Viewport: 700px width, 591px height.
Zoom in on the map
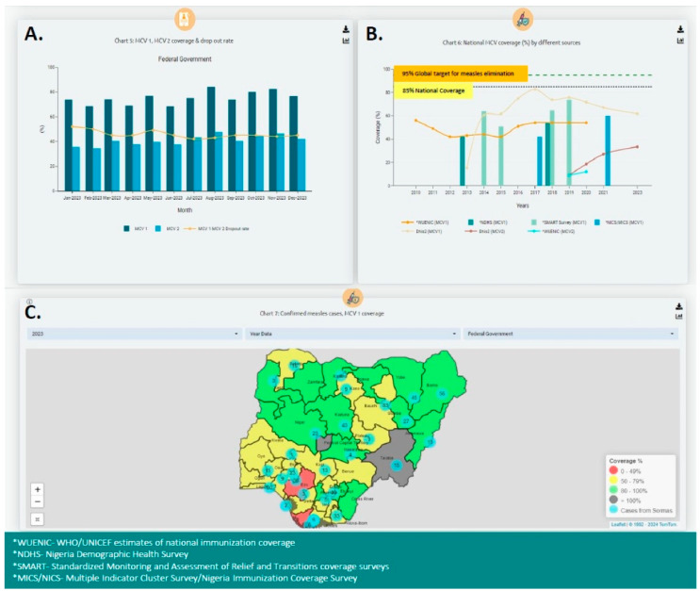coord(38,489)
